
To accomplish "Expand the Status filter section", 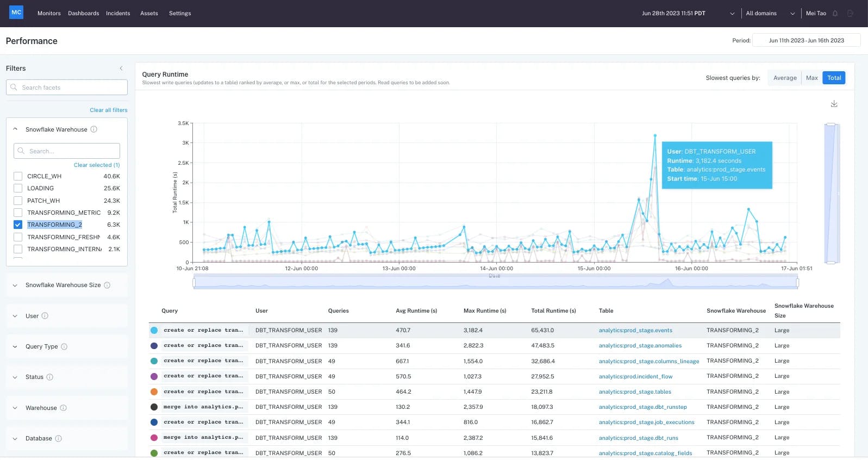I will tap(15, 377).
